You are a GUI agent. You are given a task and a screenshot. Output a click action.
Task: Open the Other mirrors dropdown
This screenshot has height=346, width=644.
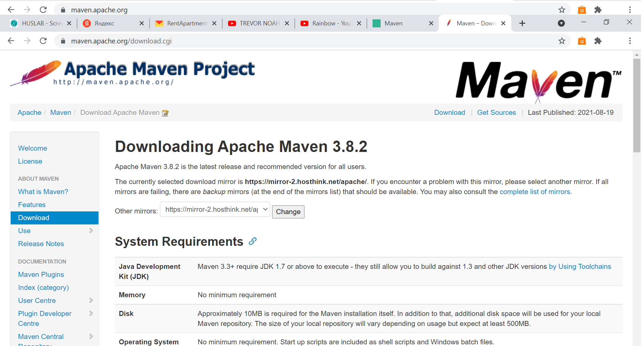(x=215, y=209)
